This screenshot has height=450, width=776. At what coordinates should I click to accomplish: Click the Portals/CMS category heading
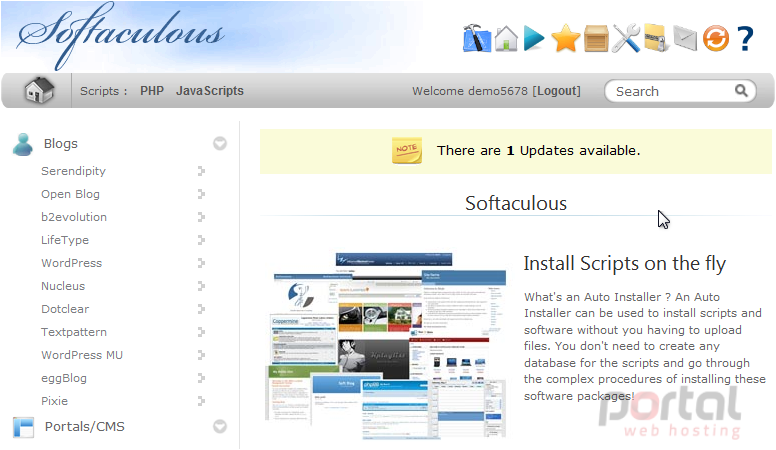(85, 427)
